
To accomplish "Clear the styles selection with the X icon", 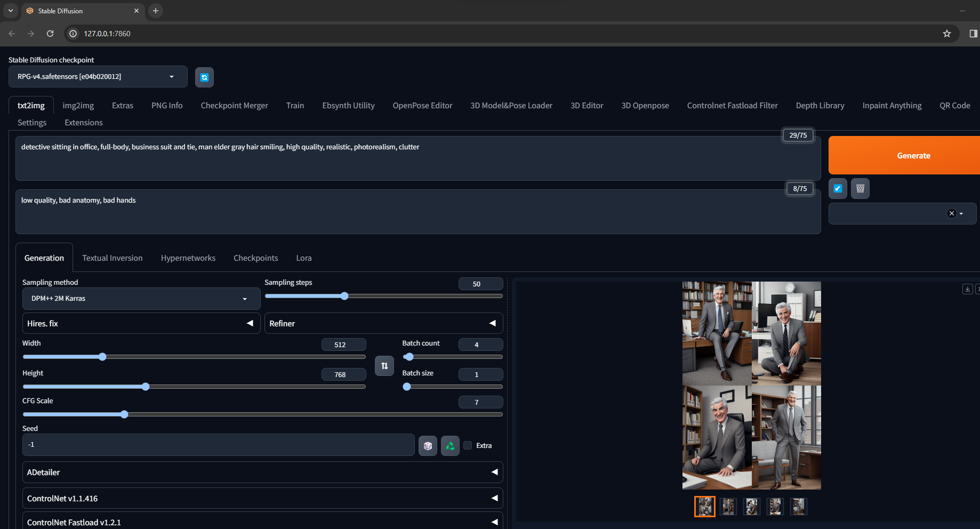I will pos(951,213).
